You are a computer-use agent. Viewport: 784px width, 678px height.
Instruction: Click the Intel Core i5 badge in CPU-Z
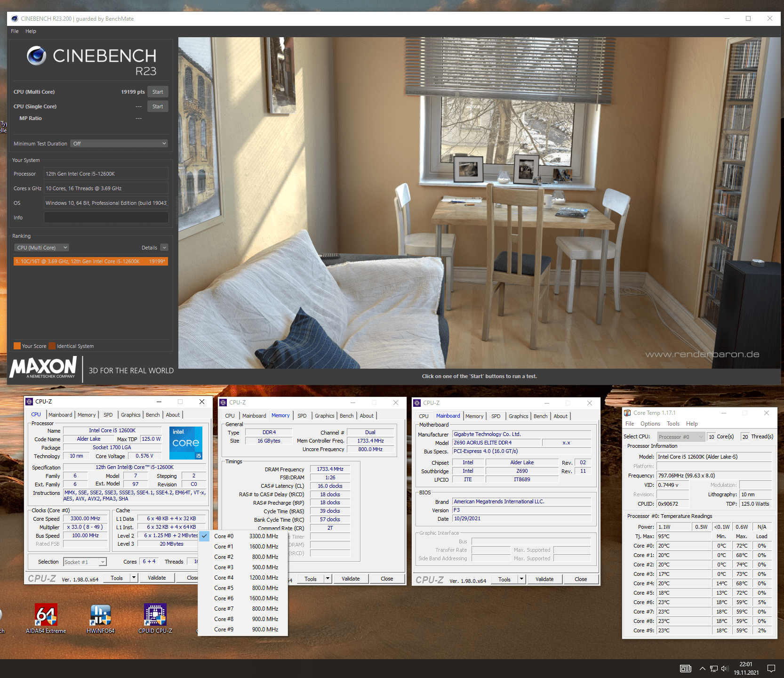pos(186,443)
